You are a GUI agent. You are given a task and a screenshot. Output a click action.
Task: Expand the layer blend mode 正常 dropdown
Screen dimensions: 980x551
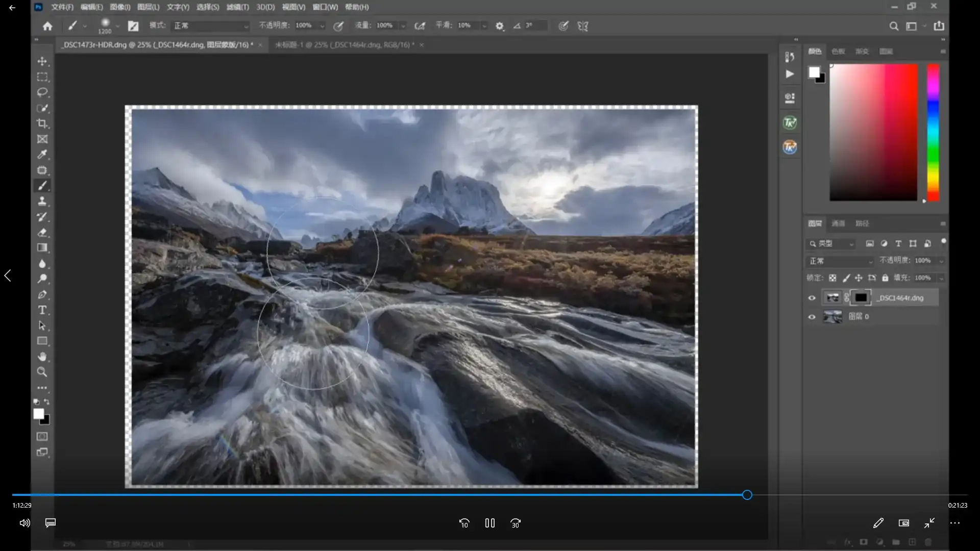pos(840,261)
